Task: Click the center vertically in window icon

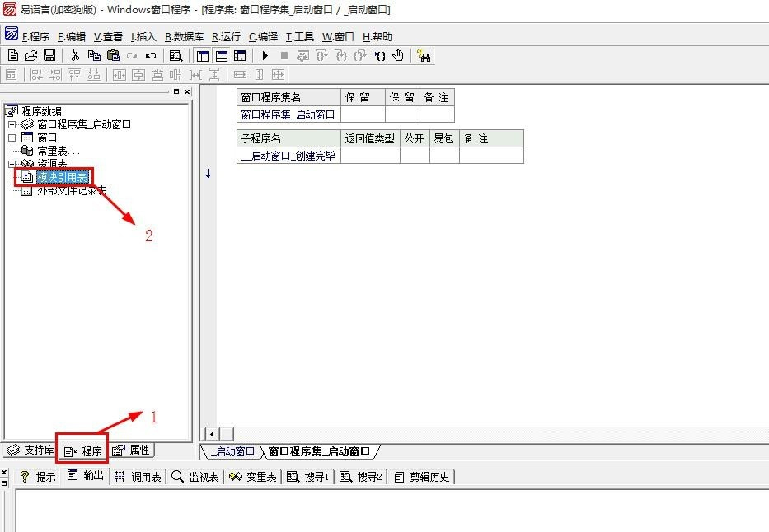Action: coord(138,74)
